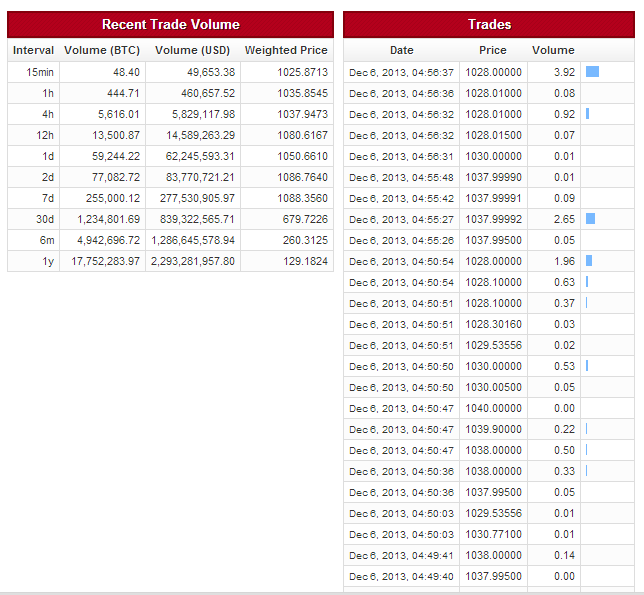644x595 pixels.
Task: Select the trade dated 04:56:37
Action: [401, 72]
